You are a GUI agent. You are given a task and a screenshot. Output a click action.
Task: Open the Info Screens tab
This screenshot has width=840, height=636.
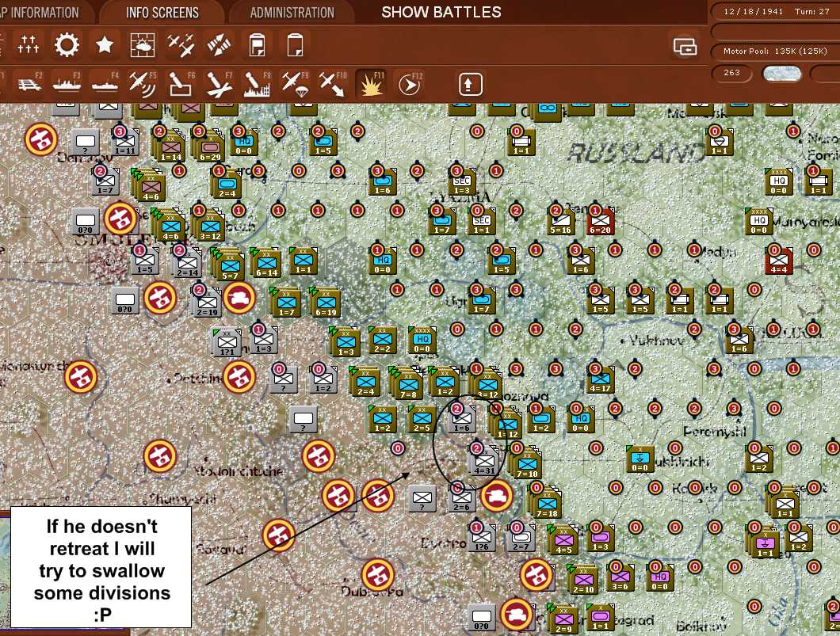point(162,13)
